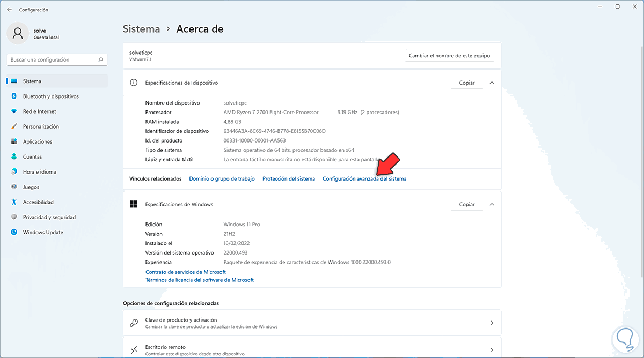Collapse the Especificaciones de Windows section

[x=492, y=205]
